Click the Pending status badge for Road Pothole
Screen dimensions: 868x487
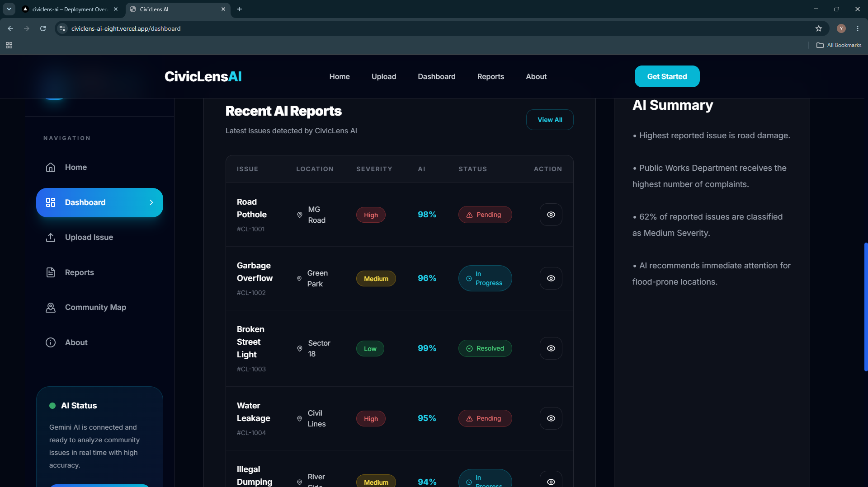485,215
